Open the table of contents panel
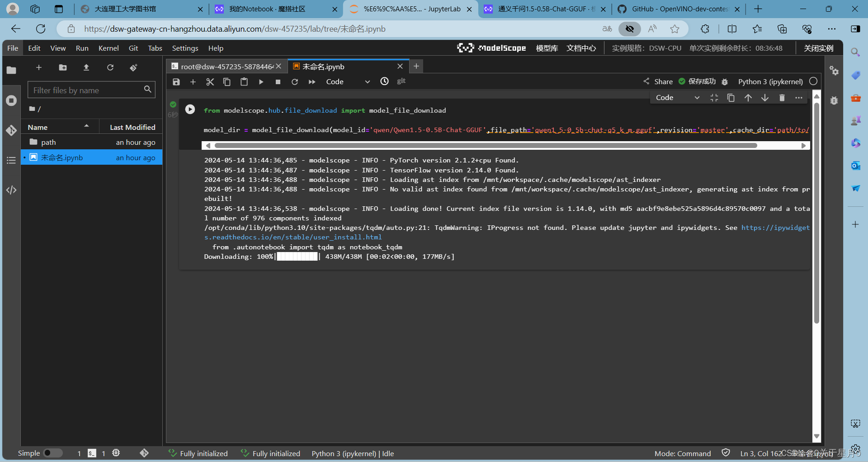This screenshot has height=462, width=868. pyautogui.click(x=11, y=160)
